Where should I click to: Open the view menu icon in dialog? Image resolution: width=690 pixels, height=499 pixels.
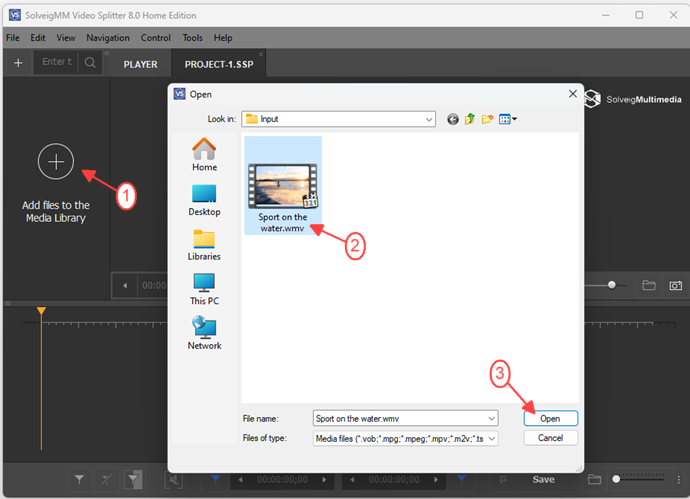(508, 119)
